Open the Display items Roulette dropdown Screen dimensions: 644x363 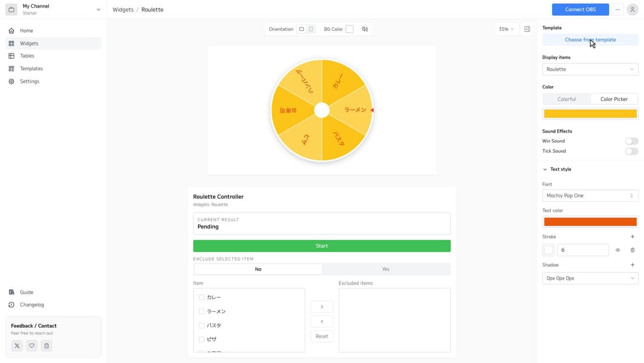point(590,69)
